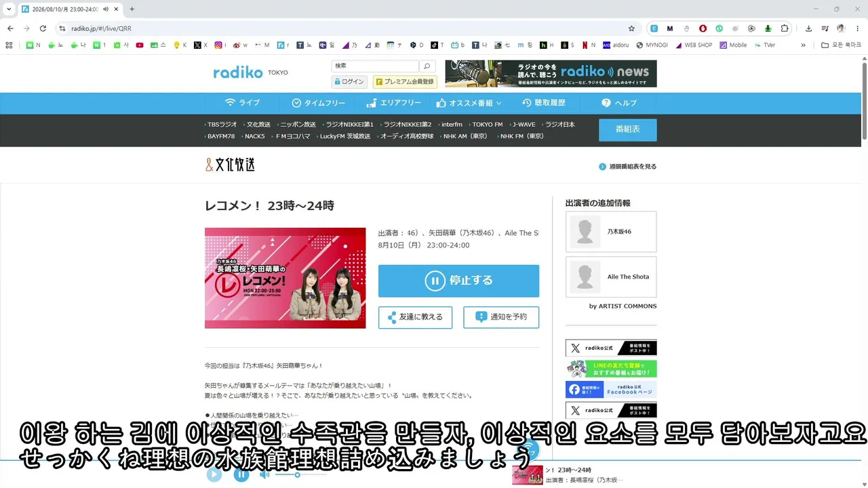Screen dimensions: 868x488
Task: Click the プレミアム会員登録 button
Action: coord(405,82)
